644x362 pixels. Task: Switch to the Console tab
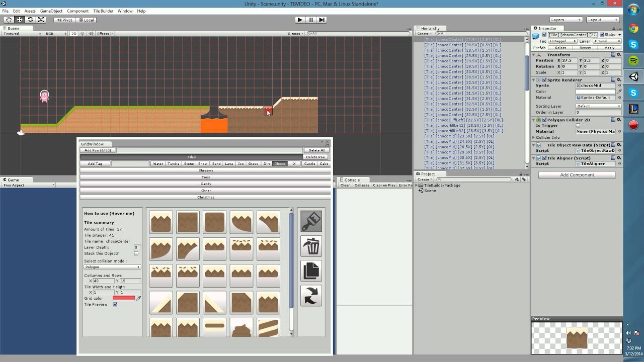(352, 179)
